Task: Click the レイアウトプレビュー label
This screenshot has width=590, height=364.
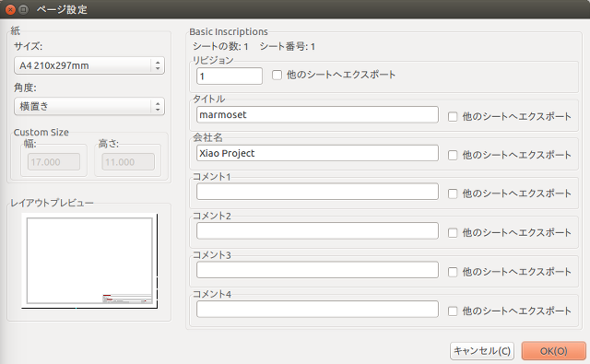Action: [52, 203]
